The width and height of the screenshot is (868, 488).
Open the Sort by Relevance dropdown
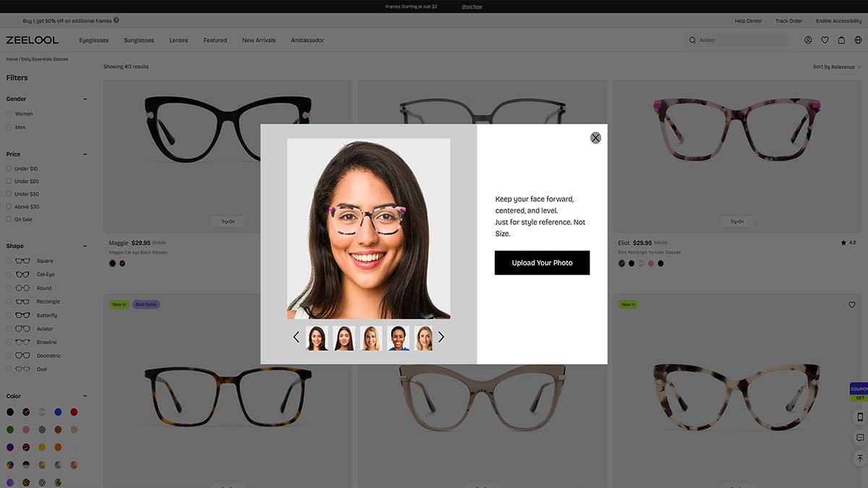(x=837, y=67)
